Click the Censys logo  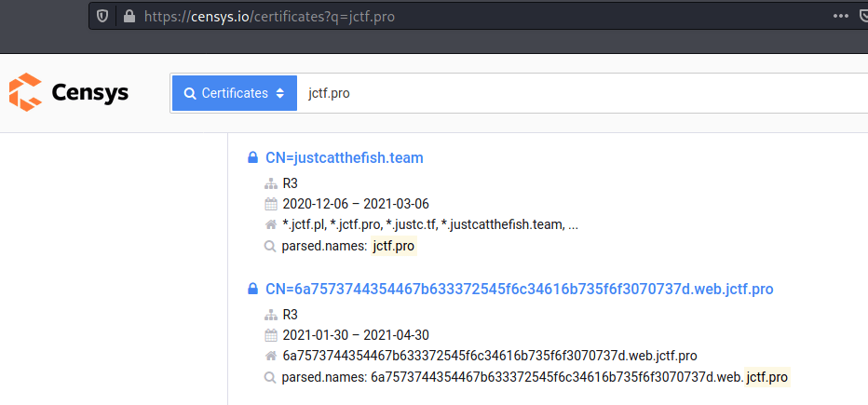coord(69,93)
